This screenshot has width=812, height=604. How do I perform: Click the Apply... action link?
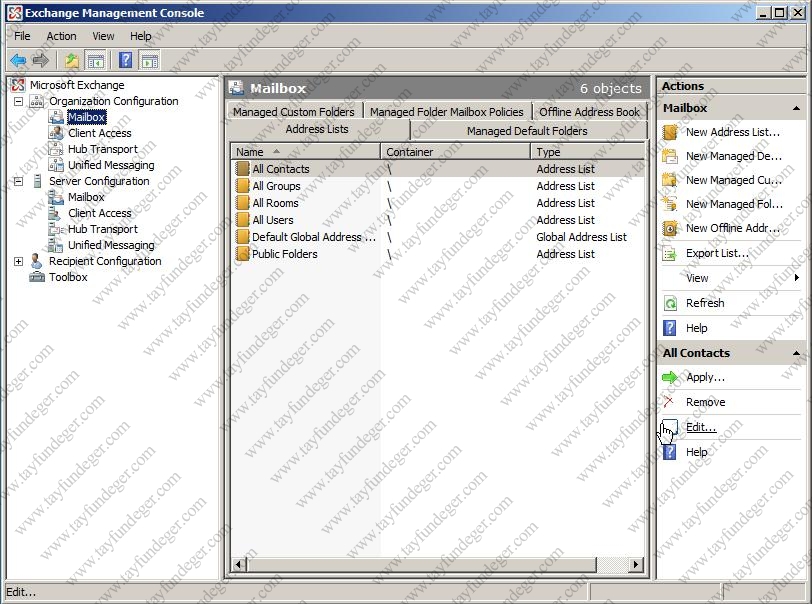coord(705,377)
